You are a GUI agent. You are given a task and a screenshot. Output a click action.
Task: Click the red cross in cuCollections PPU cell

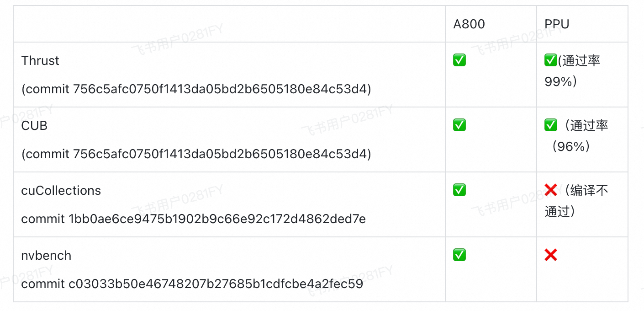(551, 190)
